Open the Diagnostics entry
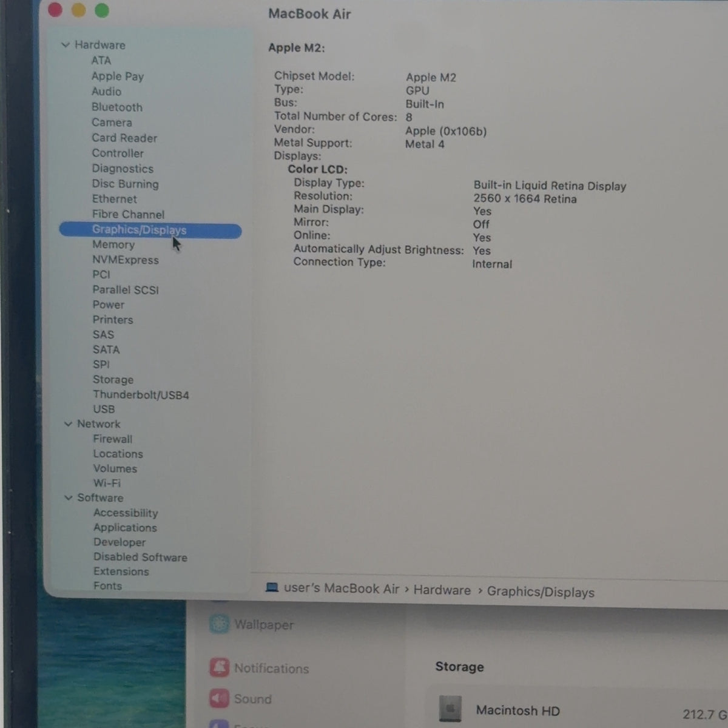The height and width of the screenshot is (728, 728). pos(123,169)
